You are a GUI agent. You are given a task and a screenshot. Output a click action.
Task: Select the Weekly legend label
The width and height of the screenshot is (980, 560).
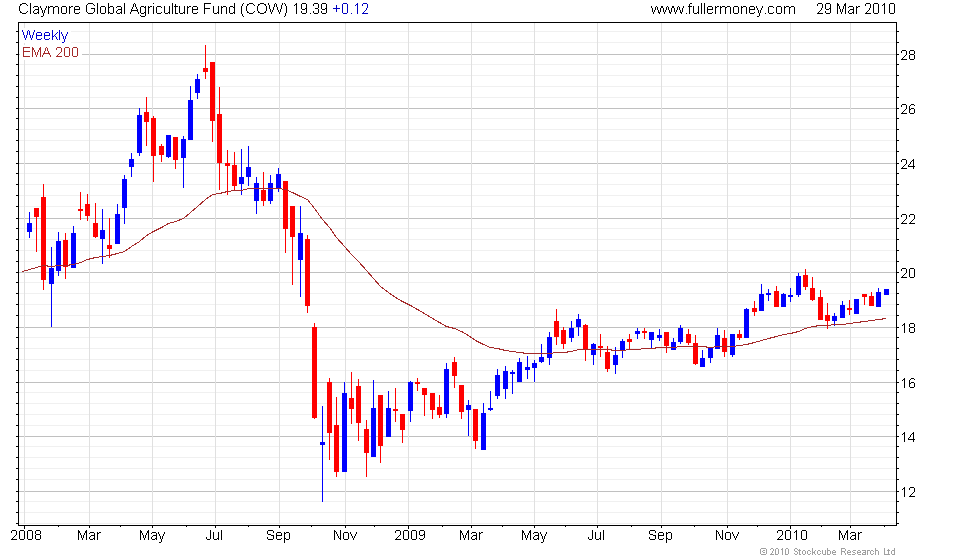(44, 36)
